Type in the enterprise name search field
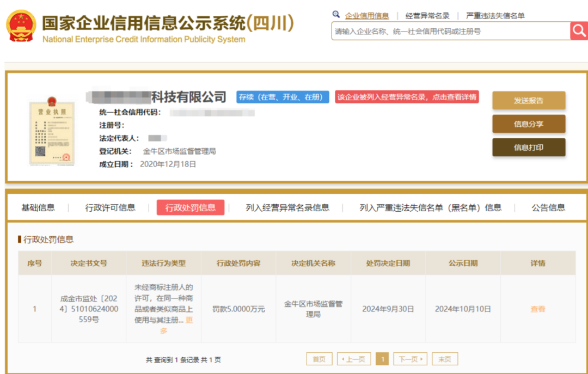Screen dimensions: 588x374 450,32
